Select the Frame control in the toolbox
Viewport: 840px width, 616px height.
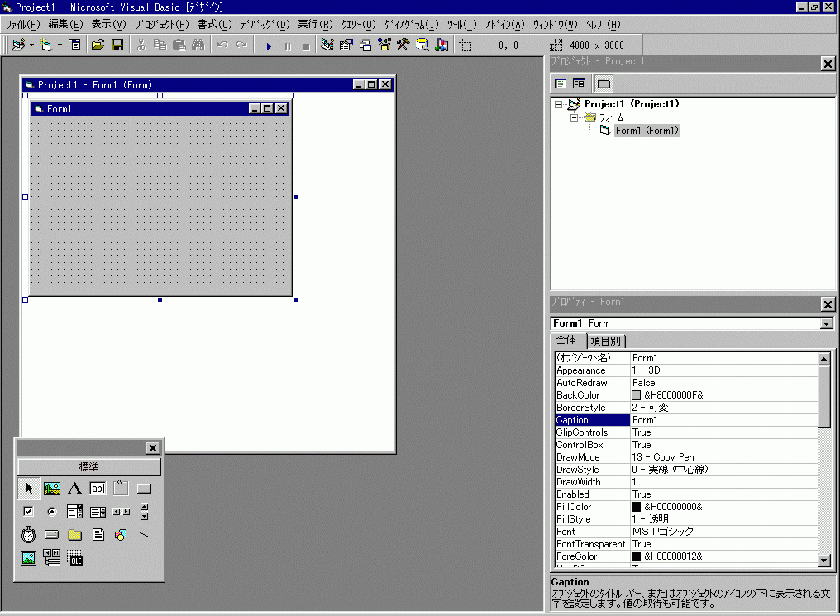(x=121, y=488)
